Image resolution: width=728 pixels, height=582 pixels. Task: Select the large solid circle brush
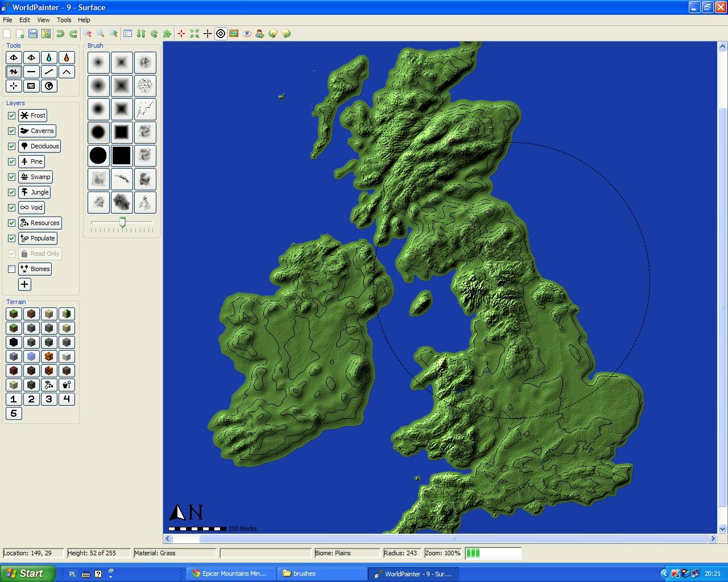(x=98, y=155)
